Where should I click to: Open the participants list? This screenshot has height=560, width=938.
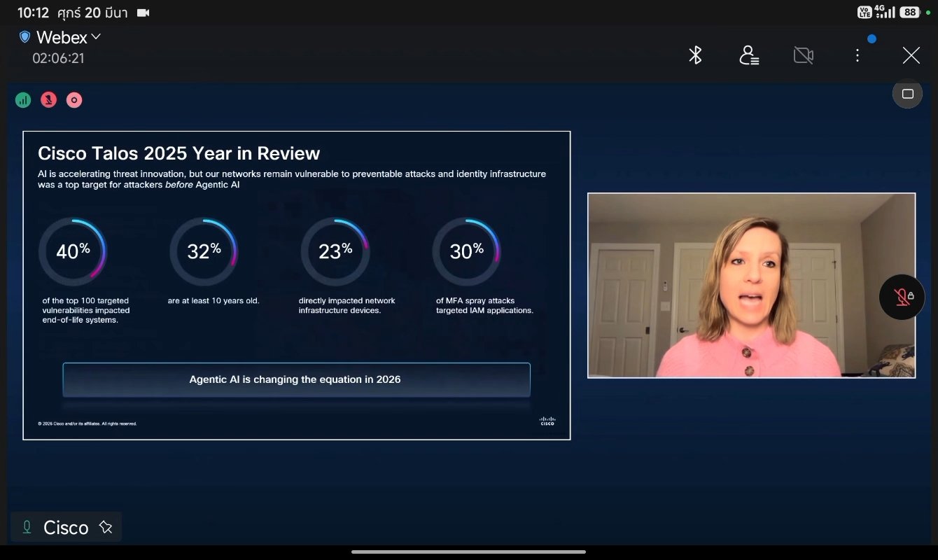click(749, 55)
